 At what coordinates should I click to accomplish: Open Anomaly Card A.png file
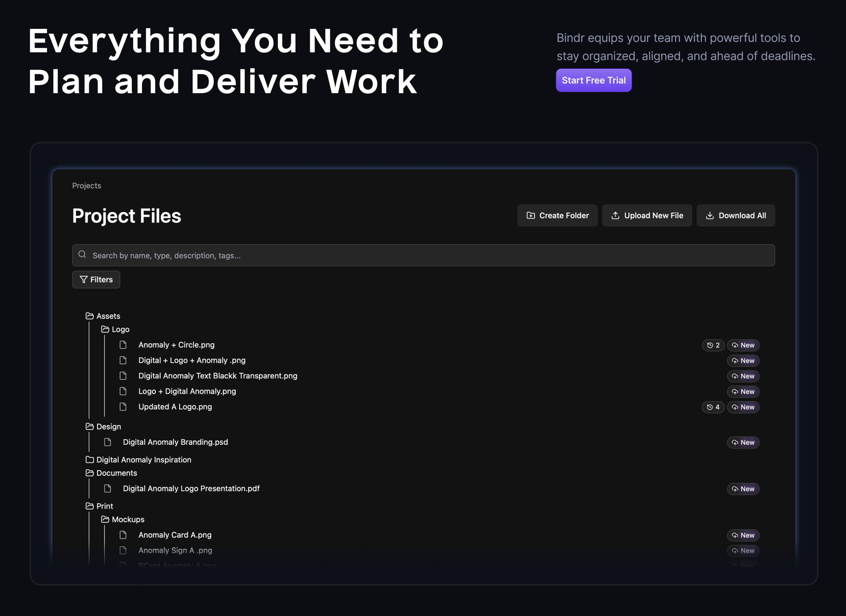coord(175,535)
